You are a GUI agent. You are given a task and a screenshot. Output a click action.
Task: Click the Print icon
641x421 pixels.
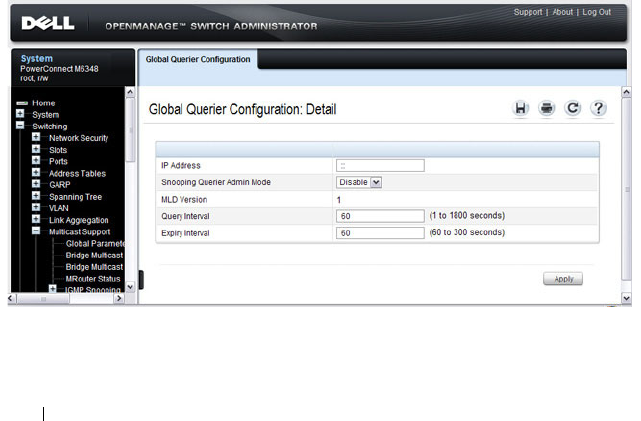(547, 108)
